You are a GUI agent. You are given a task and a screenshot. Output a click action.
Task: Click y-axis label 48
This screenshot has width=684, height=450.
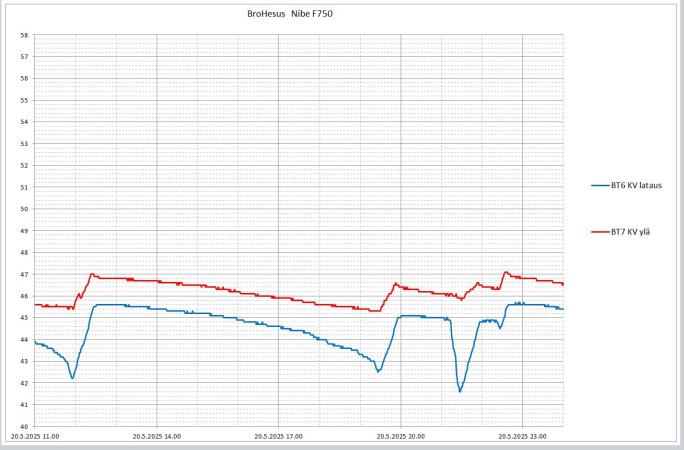24,252
